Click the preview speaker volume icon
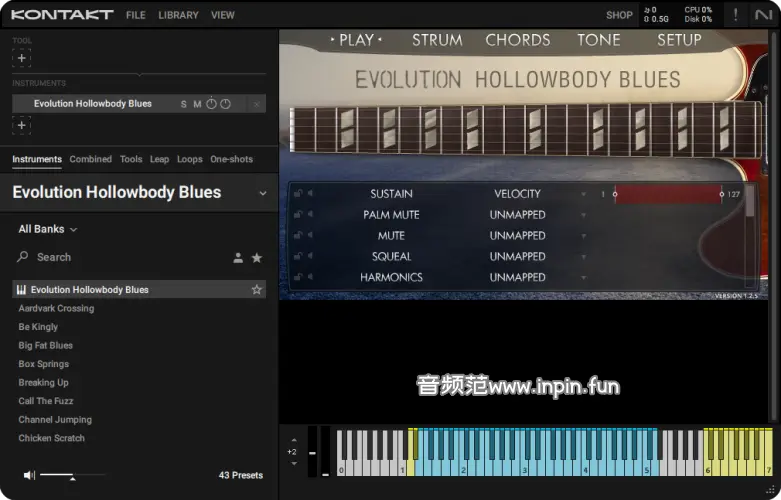 29,475
